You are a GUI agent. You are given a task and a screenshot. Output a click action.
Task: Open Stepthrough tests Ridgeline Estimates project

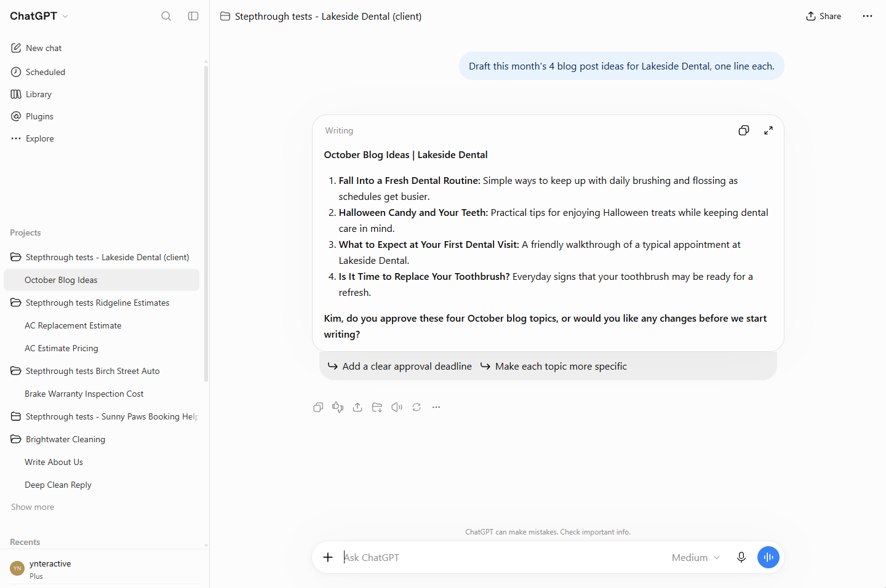pyautogui.click(x=102, y=303)
